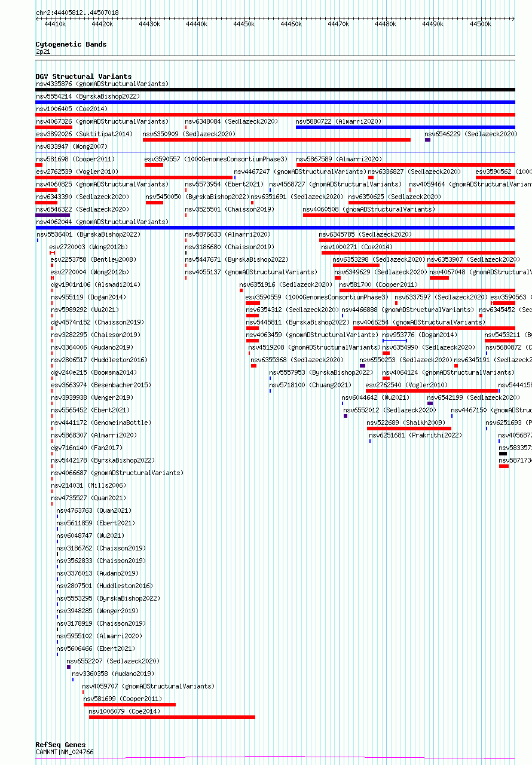Screen dimensions: 532x765
Task: Click the blue nsv5880722 variant bar
Action: click(405, 127)
